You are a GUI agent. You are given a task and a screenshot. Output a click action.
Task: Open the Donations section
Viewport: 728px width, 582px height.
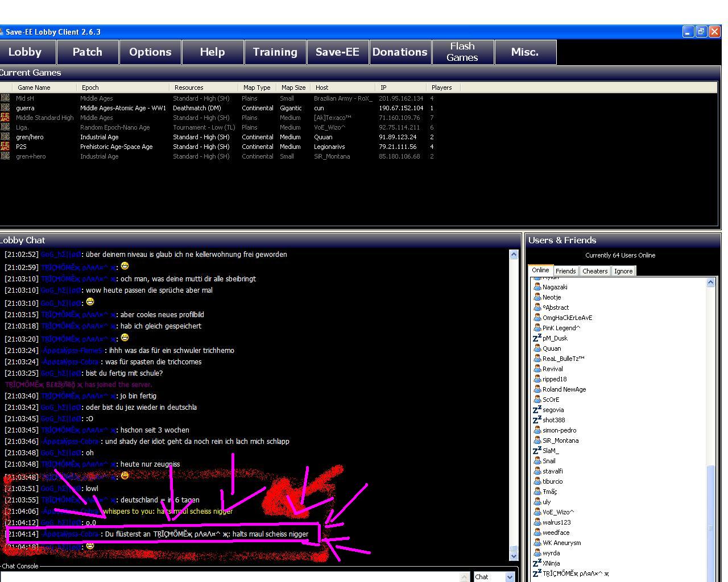pos(400,52)
